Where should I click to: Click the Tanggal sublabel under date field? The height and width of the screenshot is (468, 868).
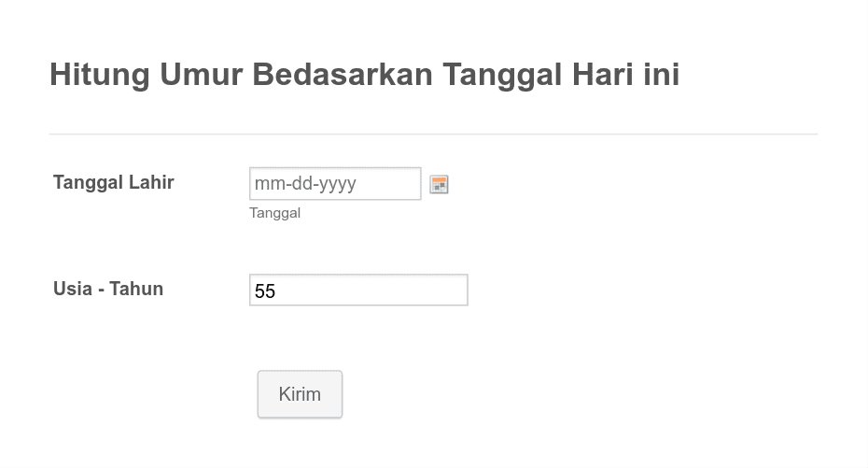click(274, 213)
